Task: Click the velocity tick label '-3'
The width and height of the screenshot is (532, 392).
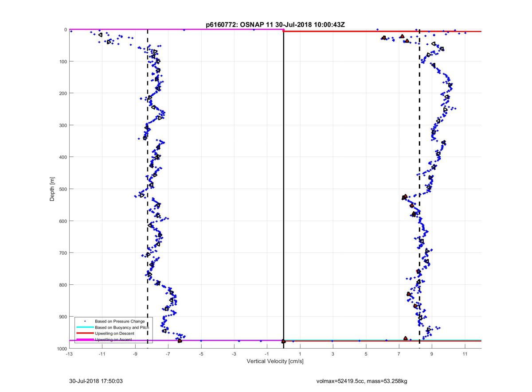Action: click(x=234, y=354)
